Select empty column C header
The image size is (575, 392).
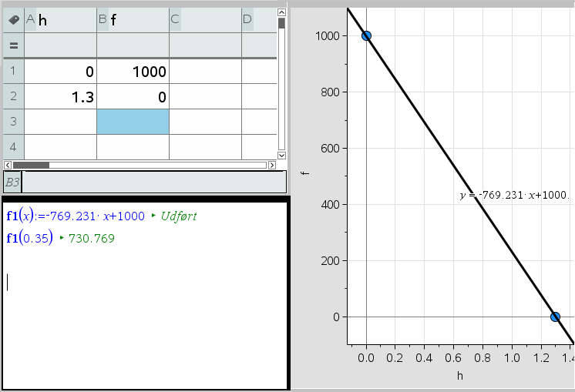click(x=205, y=20)
